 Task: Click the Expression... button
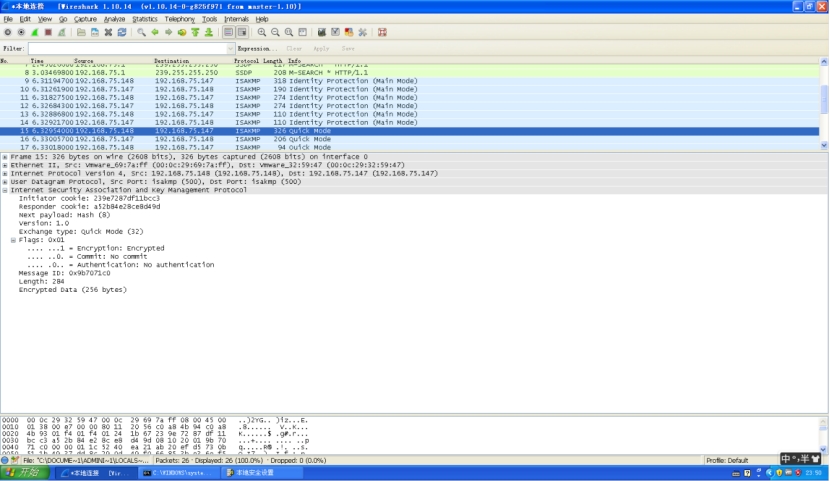pyautogui.click(x=257, y=48)
